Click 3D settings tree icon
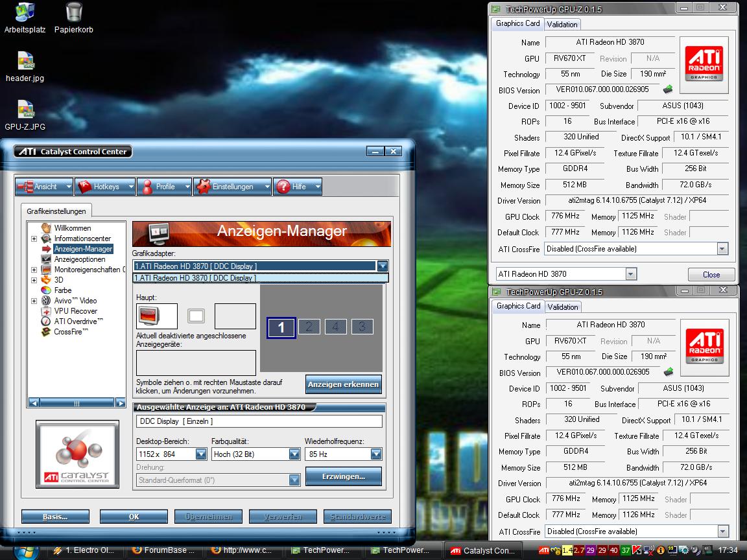The image size is (747, 560). (46, 279)
